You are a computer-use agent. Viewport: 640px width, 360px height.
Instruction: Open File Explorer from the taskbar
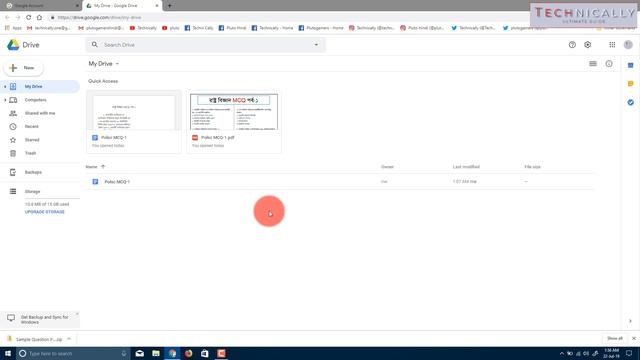(x=156, y=353)
